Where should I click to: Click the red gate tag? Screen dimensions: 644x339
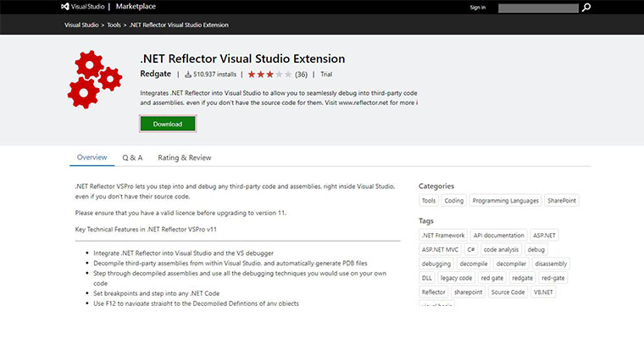[492, 278]
